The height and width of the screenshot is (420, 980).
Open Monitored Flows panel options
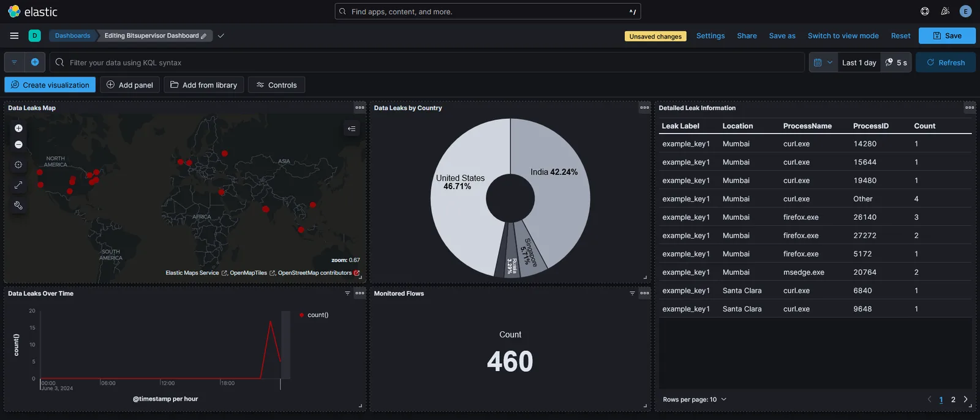644,293
